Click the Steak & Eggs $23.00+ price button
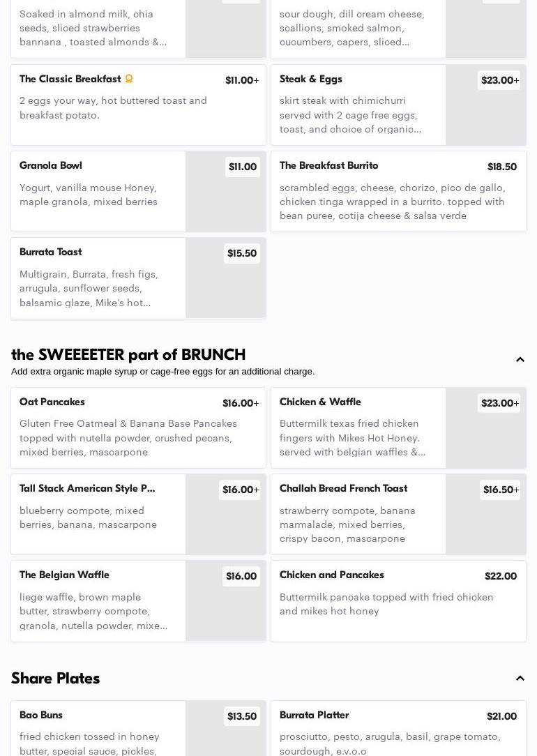The width and height of the screenshot is (537, 756). [x=499, y=81]
